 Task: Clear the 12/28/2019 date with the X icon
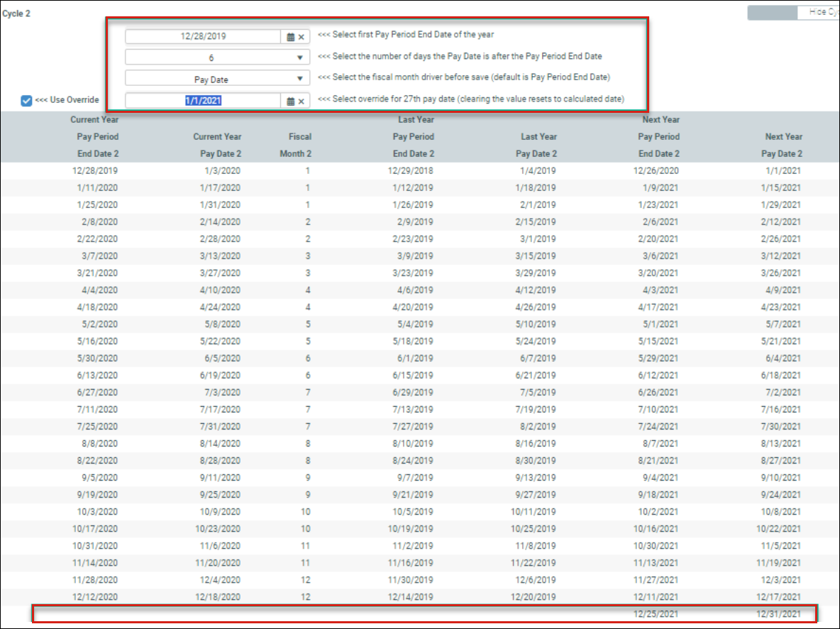pos(301,37)
